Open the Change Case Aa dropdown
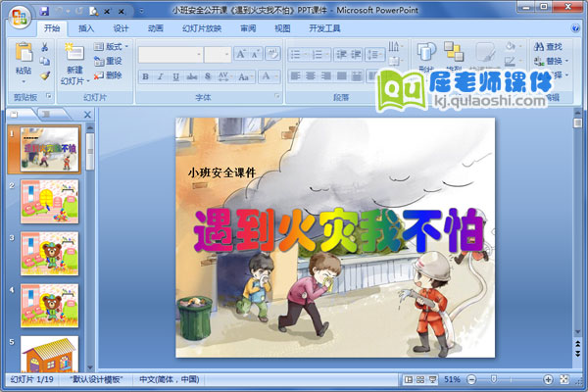The height and width of the screenshot is (392, 588). [246, 76]
